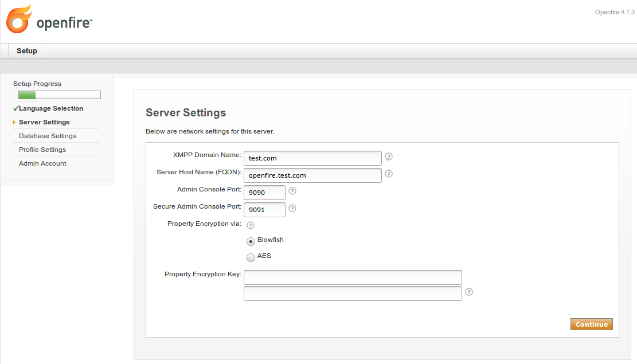Screen dimensions: 637x364
Task: Click the setup progress bar
Action: tap(59, 95)
